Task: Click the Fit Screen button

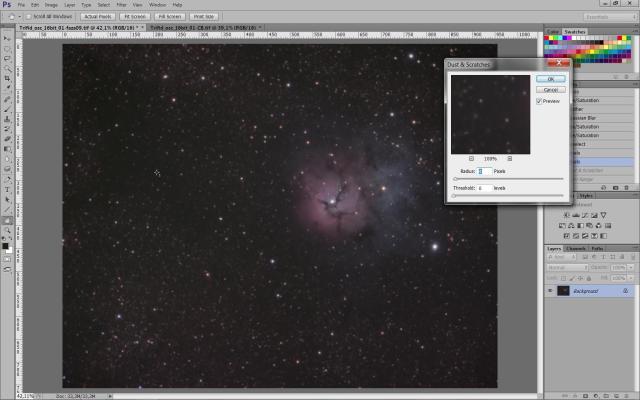Action: coord(131,17)
